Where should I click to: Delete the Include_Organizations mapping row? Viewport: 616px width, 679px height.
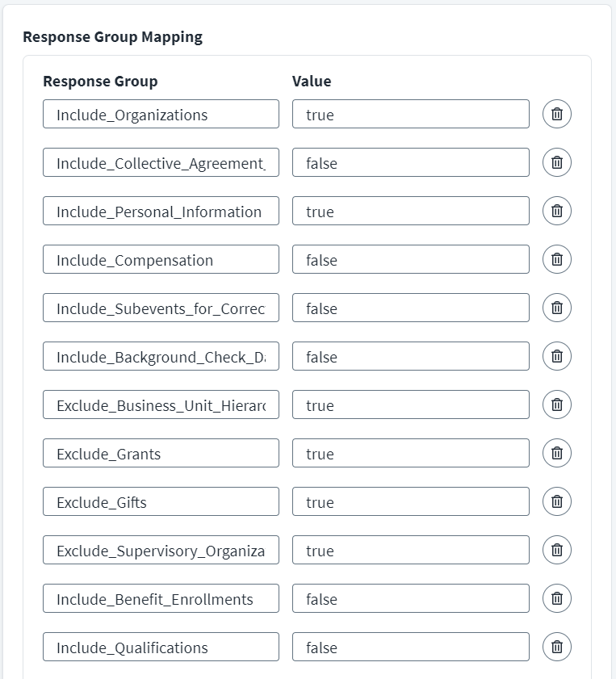pos(556,114)
